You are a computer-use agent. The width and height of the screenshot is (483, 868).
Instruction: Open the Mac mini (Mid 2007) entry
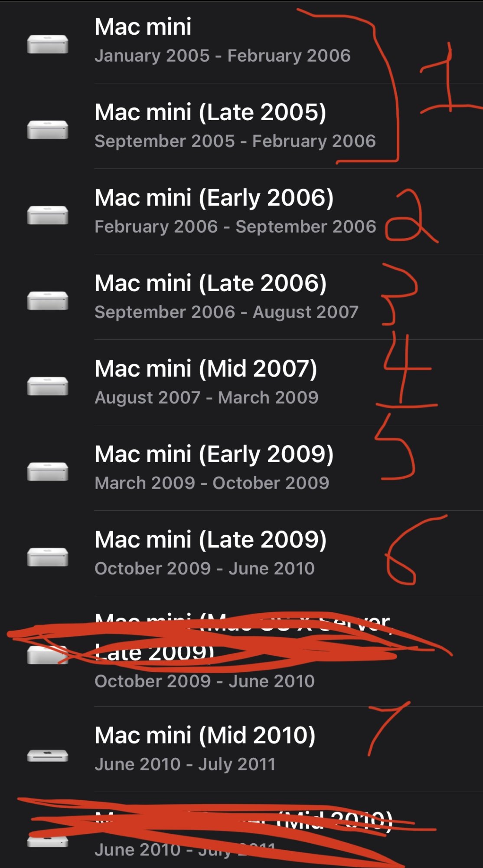[x=241, y=382]
